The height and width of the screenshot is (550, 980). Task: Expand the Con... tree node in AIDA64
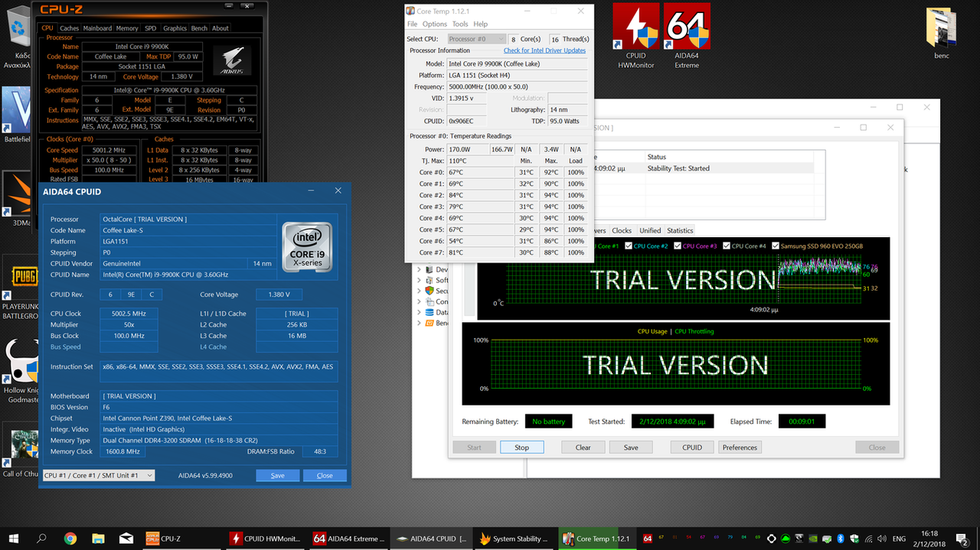pyautogui.click(x=419, y=301)
